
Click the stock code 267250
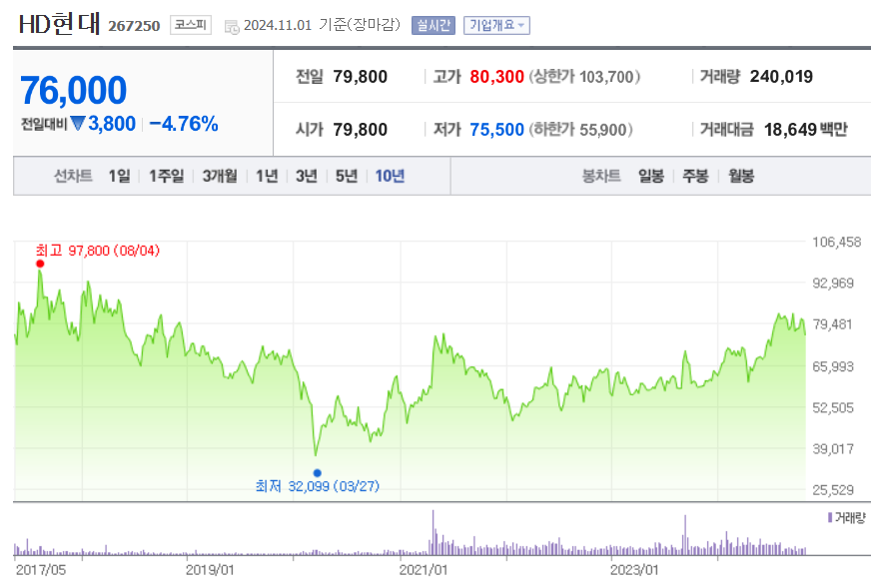134,26
